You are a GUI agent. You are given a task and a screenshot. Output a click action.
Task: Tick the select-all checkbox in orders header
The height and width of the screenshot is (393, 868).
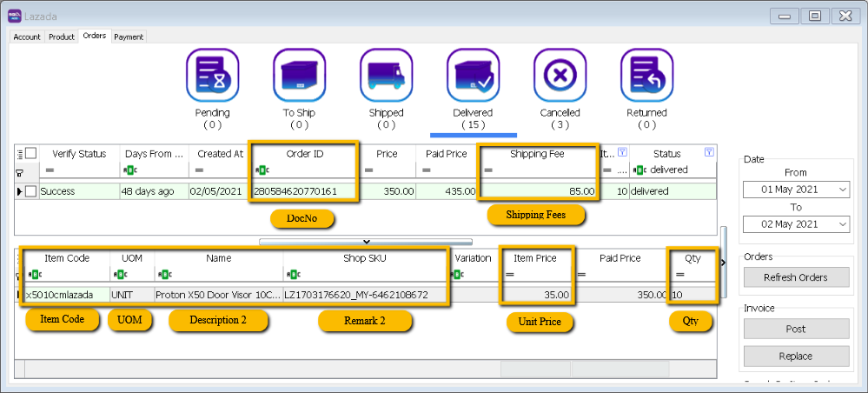point(30,154)
